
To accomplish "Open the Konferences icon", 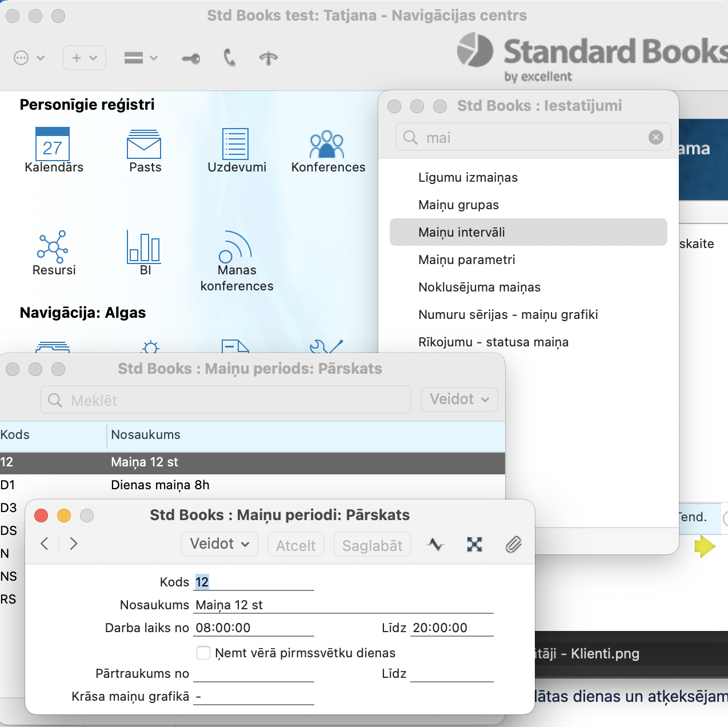I will (327, 145).
